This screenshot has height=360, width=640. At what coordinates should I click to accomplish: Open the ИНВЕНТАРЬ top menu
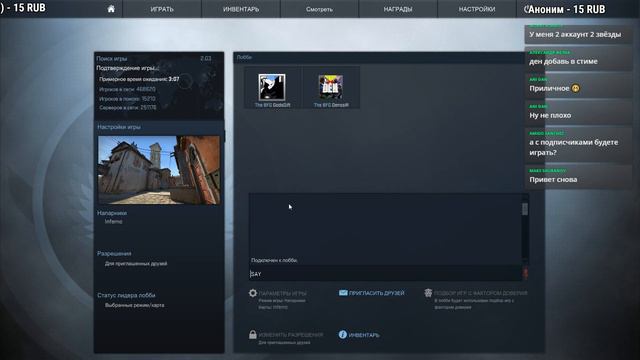pyautogui.click(x=241, y=9)
